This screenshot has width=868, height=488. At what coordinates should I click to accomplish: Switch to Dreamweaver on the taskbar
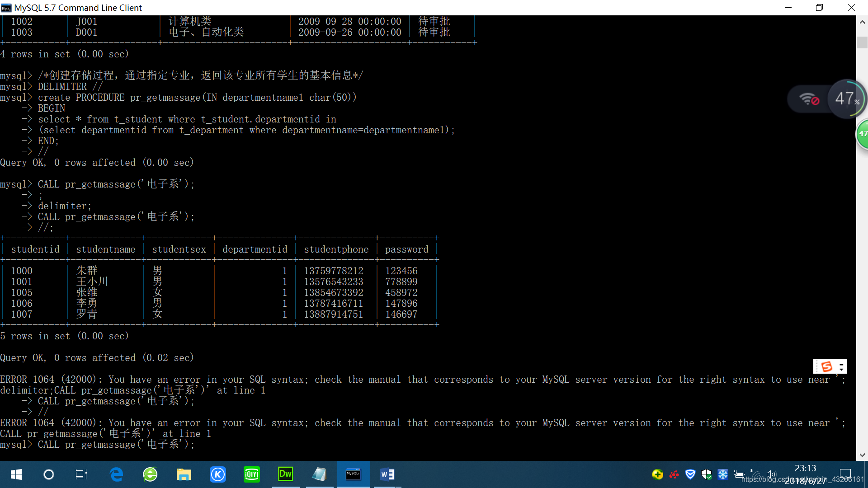point(286,474)
